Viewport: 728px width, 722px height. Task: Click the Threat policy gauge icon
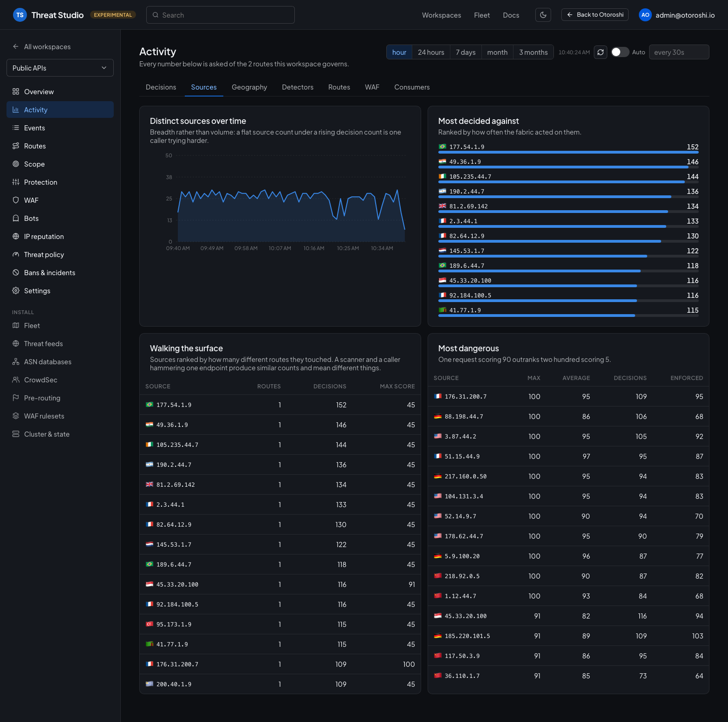16,254
